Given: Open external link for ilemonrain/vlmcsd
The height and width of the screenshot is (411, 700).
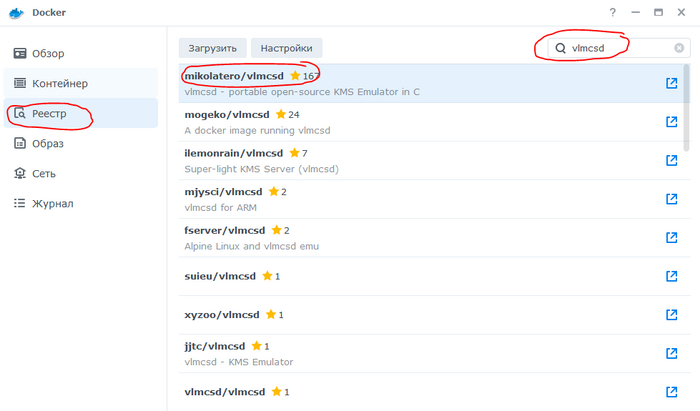Looking at the screenshot, I should (x=671, y=160).
